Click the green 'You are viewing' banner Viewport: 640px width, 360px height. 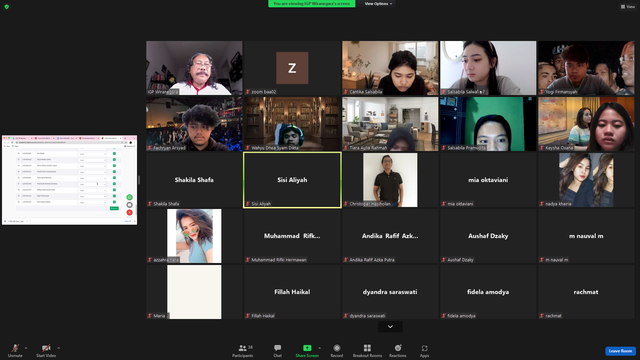(311, 4)
